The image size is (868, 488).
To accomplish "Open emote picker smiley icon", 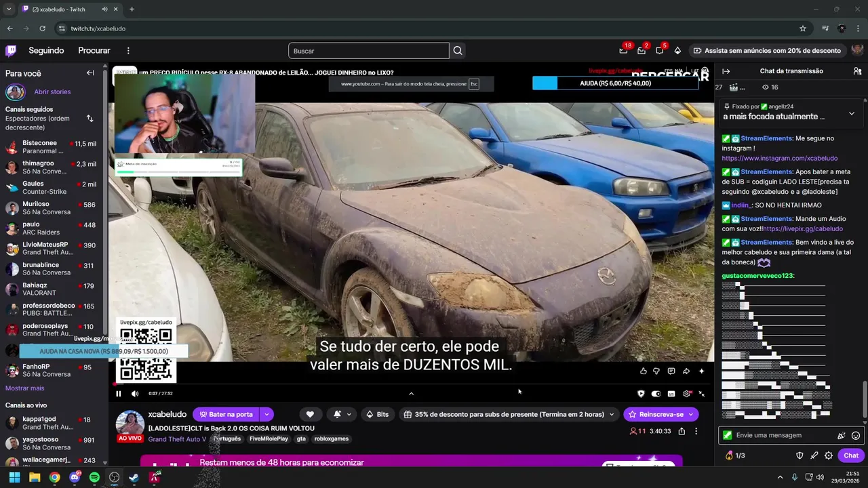I will pos(856,436).
